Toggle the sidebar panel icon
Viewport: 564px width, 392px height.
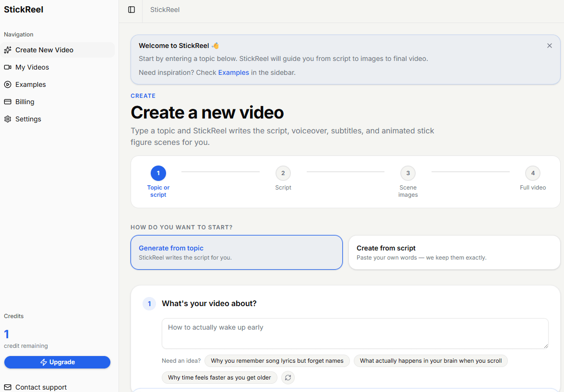click(x=132, y=10)
